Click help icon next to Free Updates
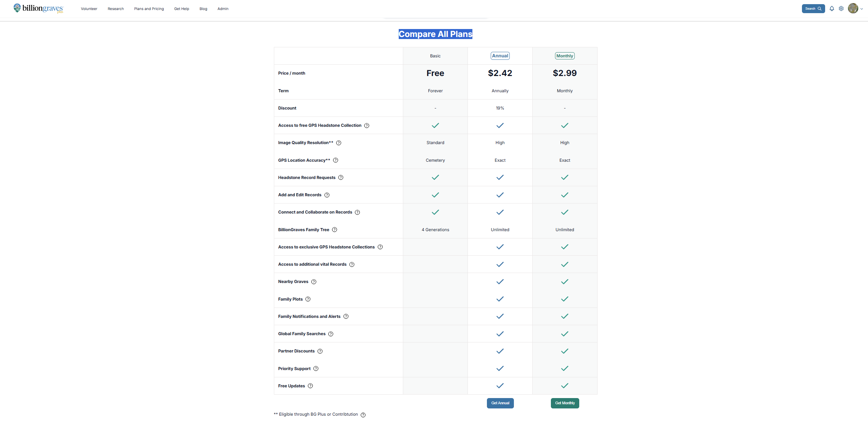The height and width of the screenshot is (434, 868). (310, 386)
